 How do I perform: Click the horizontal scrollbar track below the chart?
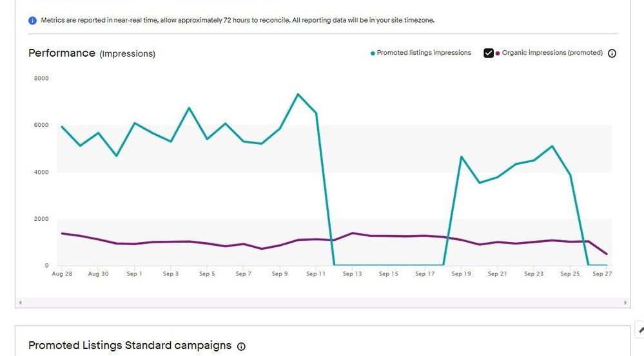322,302
